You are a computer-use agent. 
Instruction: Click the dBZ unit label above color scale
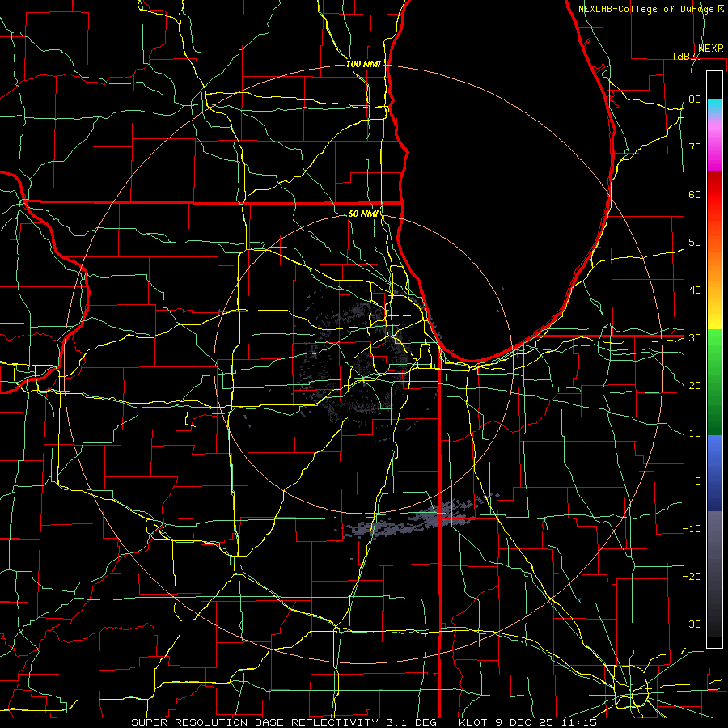pyautogui.click(x=687, y=56)
